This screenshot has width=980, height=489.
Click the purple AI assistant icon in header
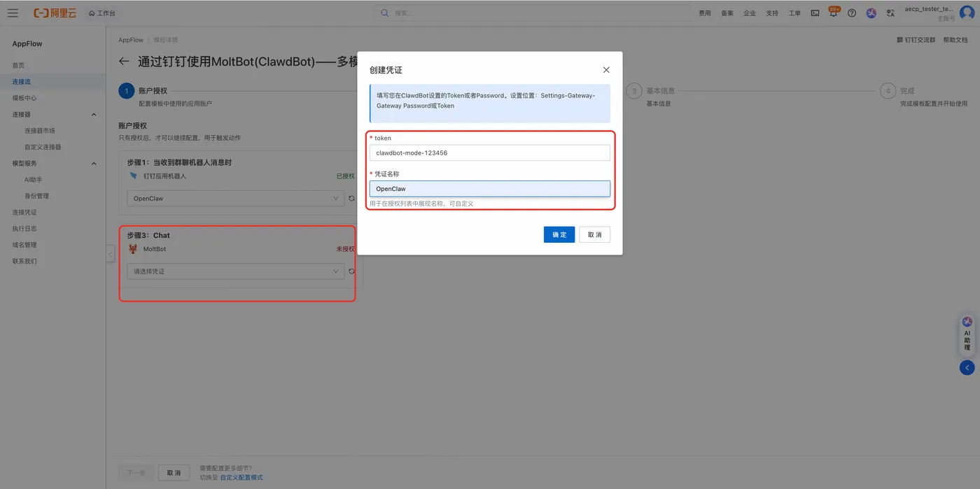pyautogui.click(x=871, y=13)
